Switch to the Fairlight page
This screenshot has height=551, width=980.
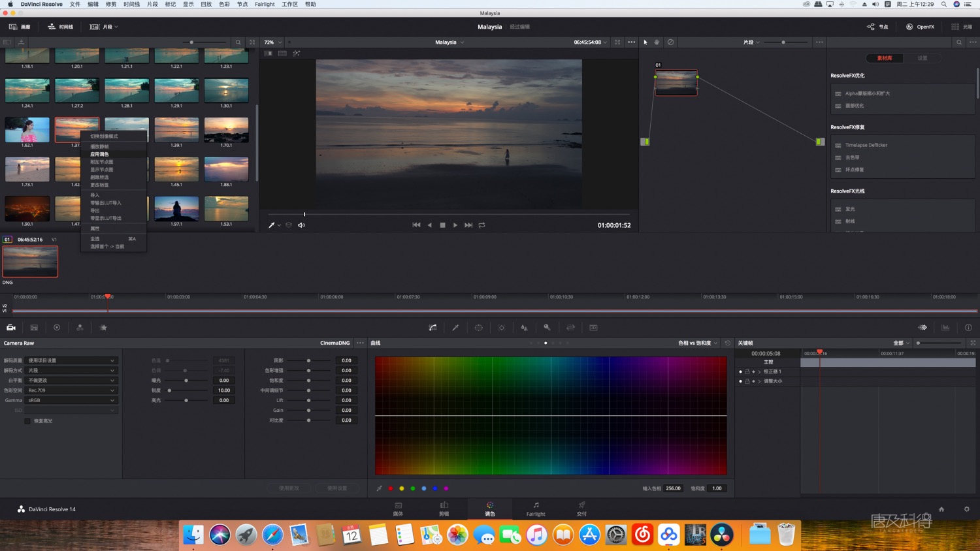(x=536, y=509)
